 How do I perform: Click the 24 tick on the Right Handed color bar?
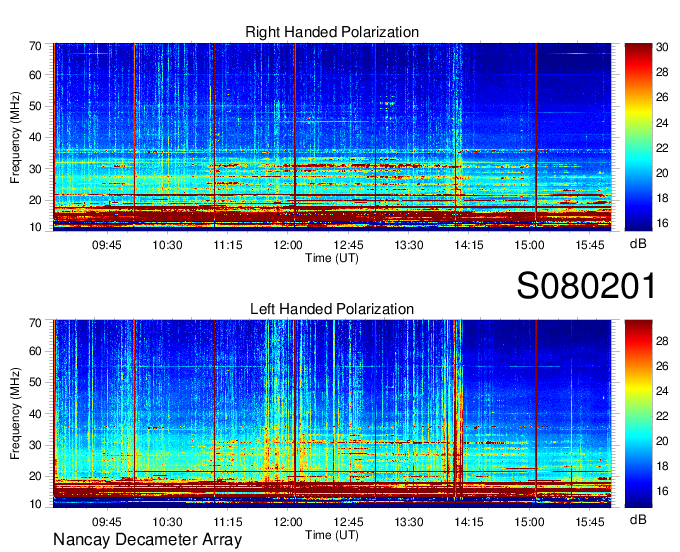click(x=662, y=123)
